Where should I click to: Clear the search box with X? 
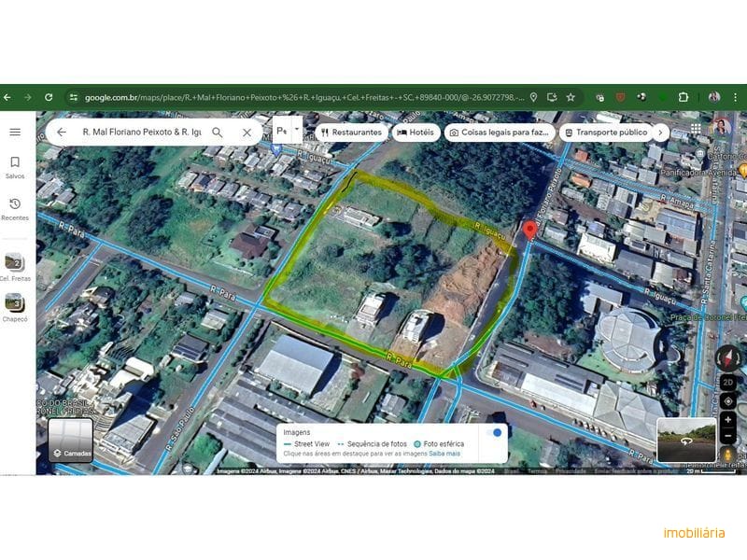pos(247,133)
